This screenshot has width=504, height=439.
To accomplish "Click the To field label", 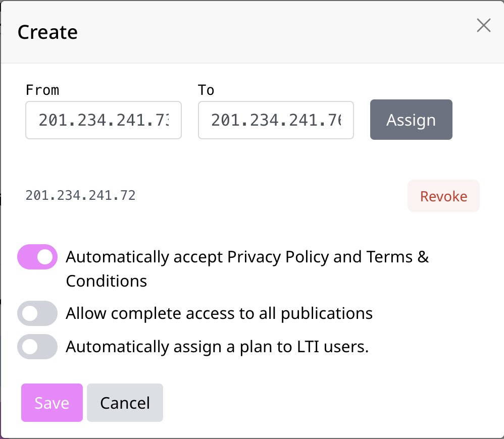I will pos(206,90).
